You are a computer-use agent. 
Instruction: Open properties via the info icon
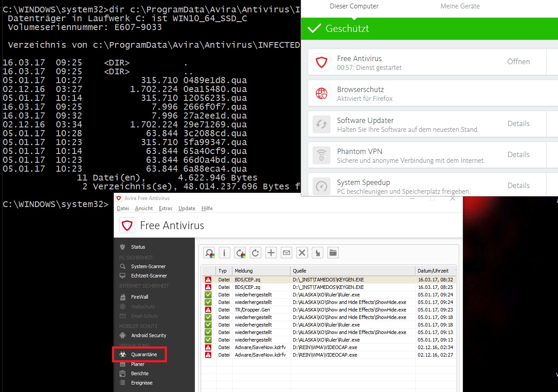tap(225, 253)
